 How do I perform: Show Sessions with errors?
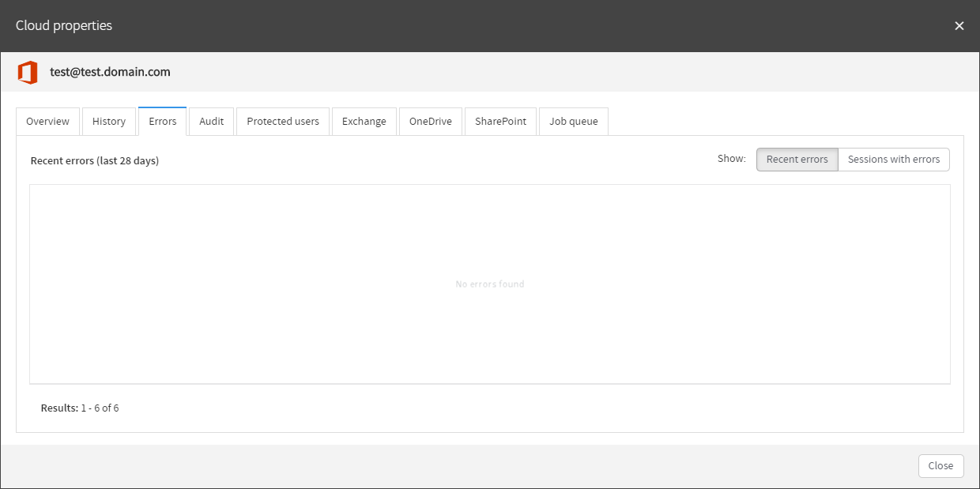(894, 160)
